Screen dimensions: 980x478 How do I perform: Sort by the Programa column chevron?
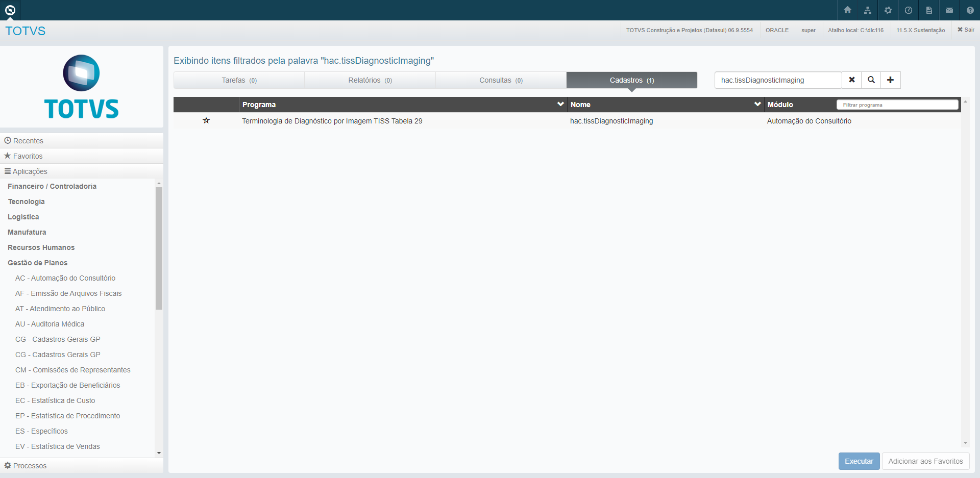point(560,104)
